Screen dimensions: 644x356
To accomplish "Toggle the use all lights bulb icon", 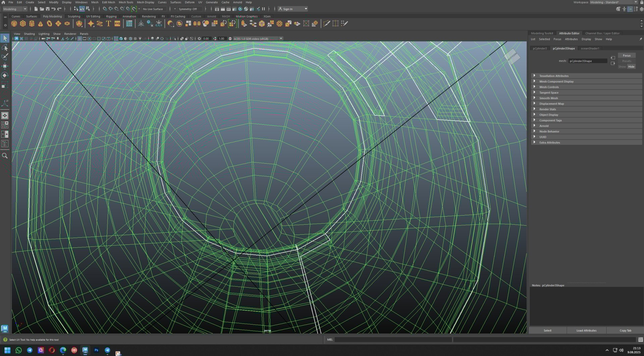I will 140,39.
